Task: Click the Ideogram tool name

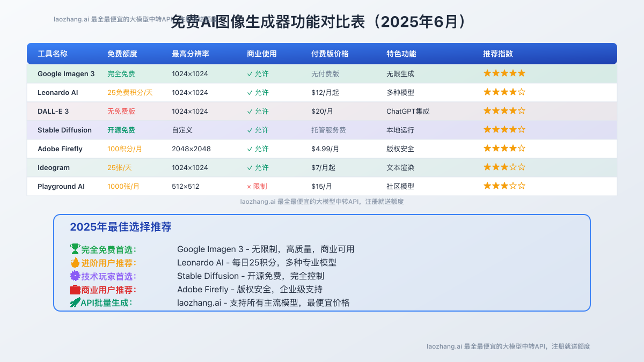Action: pyautogui.click(x=54, y=167)
